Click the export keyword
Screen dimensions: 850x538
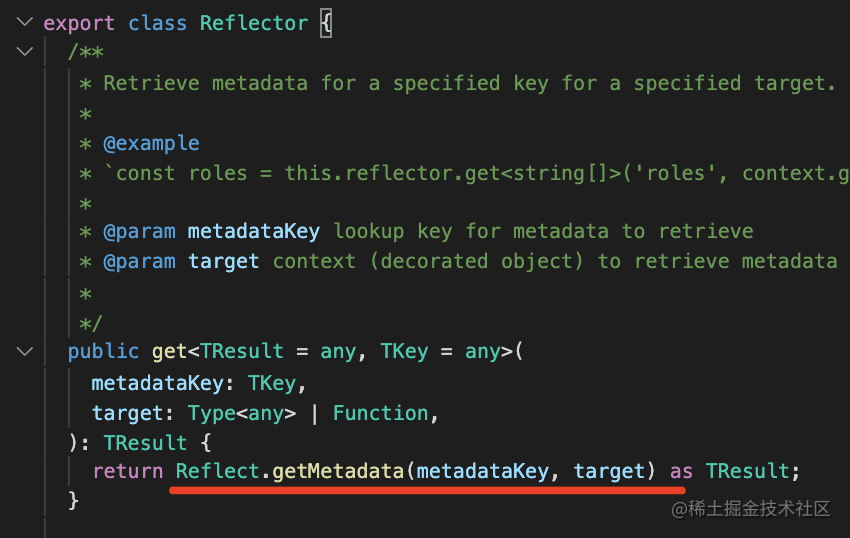[80, 22]
